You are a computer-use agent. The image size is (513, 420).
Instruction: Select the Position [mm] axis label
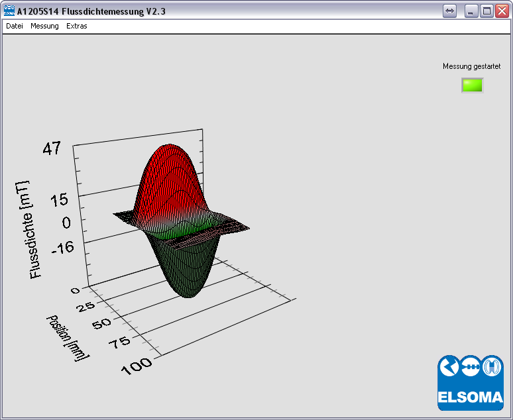(67, 337)
